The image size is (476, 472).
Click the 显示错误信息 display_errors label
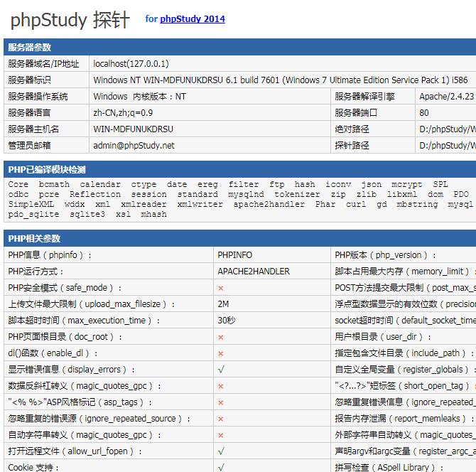coord(71,370)
